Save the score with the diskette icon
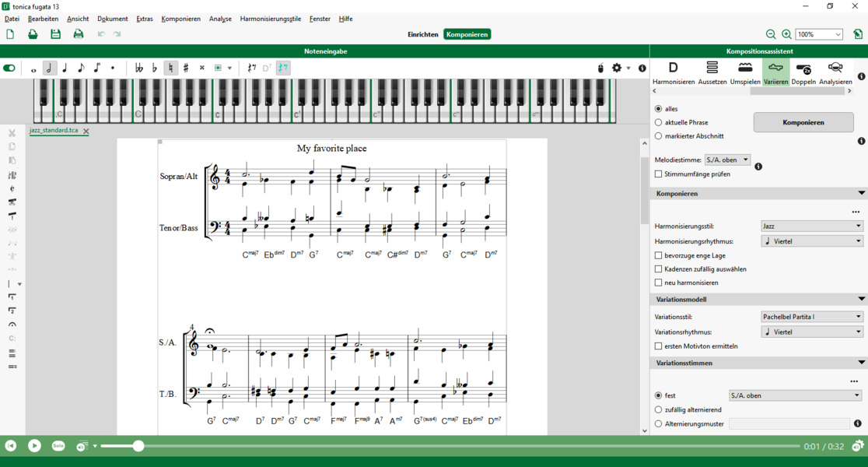Image resolution: width=868 pixels, height=467 pixels. (x=55, y=34)
